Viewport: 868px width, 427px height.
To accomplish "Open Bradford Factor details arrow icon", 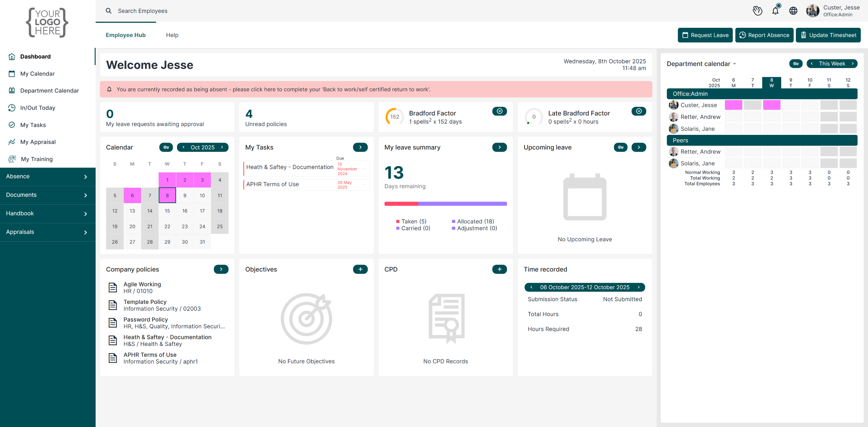I will pyautogui.click(x=499, y=111).
